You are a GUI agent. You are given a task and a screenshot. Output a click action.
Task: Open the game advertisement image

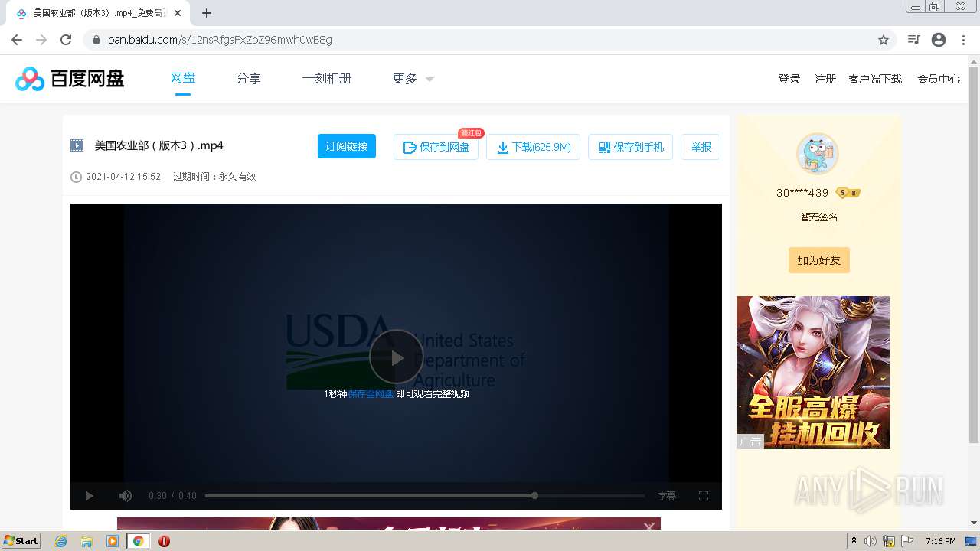[813, 373]
